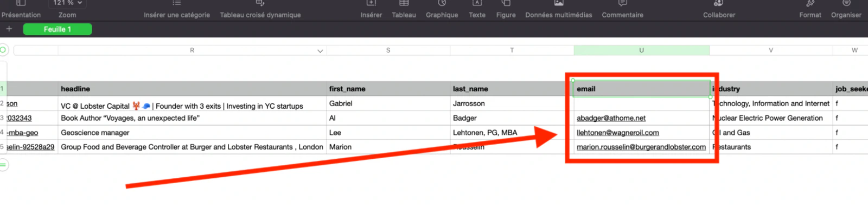Open the Figure shapes menu

click(506, 10)
